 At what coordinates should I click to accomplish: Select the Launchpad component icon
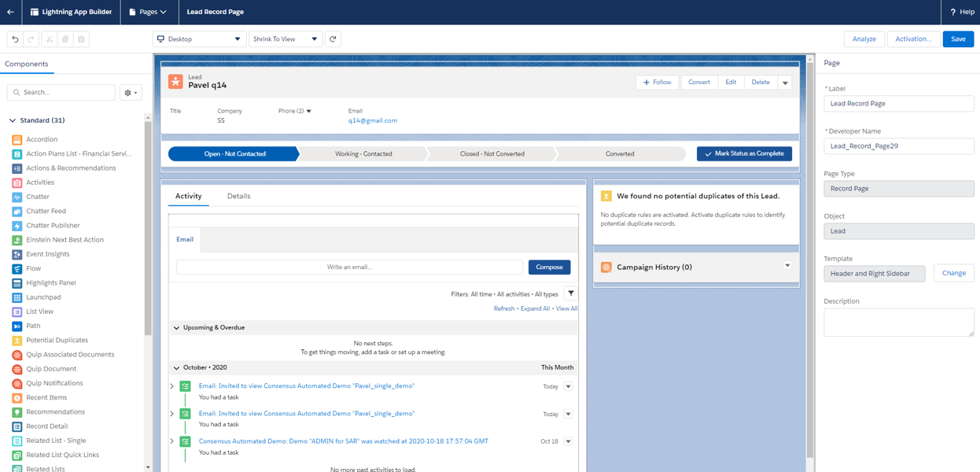point(17,297)
